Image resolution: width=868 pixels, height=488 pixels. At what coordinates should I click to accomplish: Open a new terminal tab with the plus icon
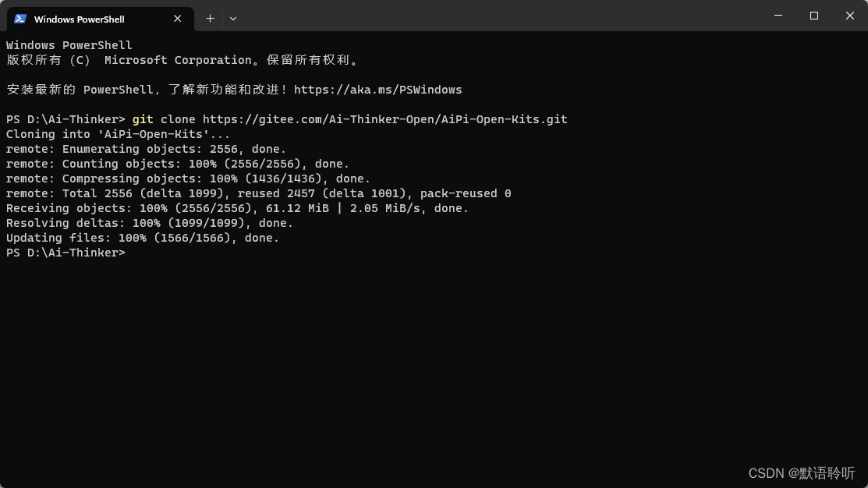coord(210,18)
